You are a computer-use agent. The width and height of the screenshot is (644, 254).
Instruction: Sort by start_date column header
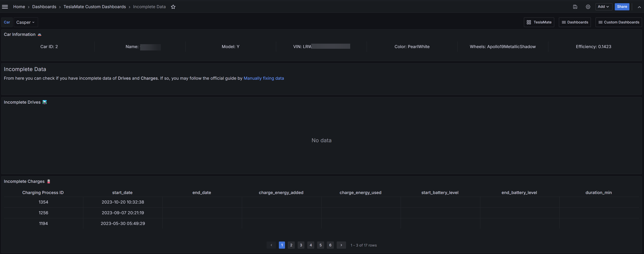(122, 192)
